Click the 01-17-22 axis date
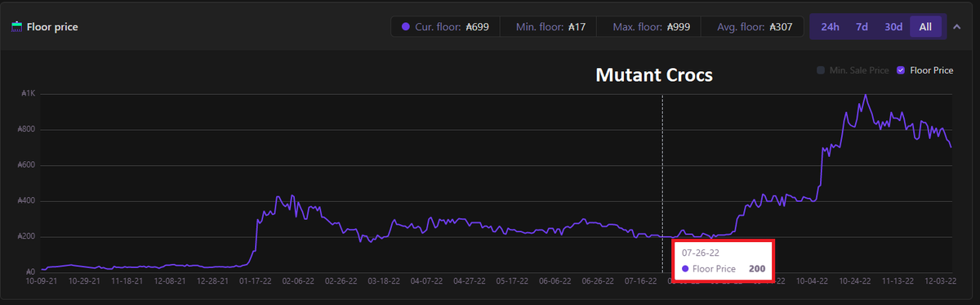Image resolution: width=980 pixels, height=305 pixels. [256, 280]
